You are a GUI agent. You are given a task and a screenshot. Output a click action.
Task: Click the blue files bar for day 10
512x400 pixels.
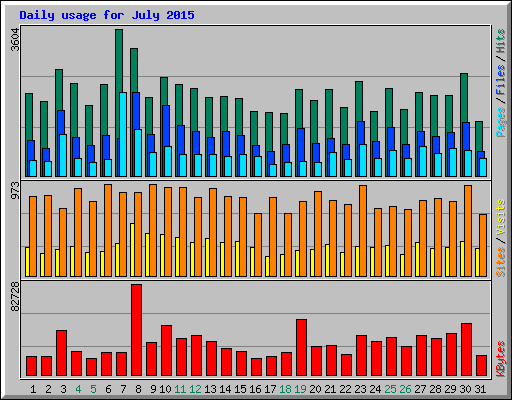tap(166, 126)
